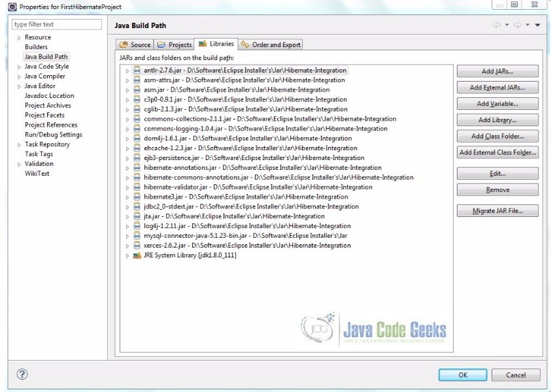555x392 pixels.
Task: Remove the selected library entry
Action: 497,189
